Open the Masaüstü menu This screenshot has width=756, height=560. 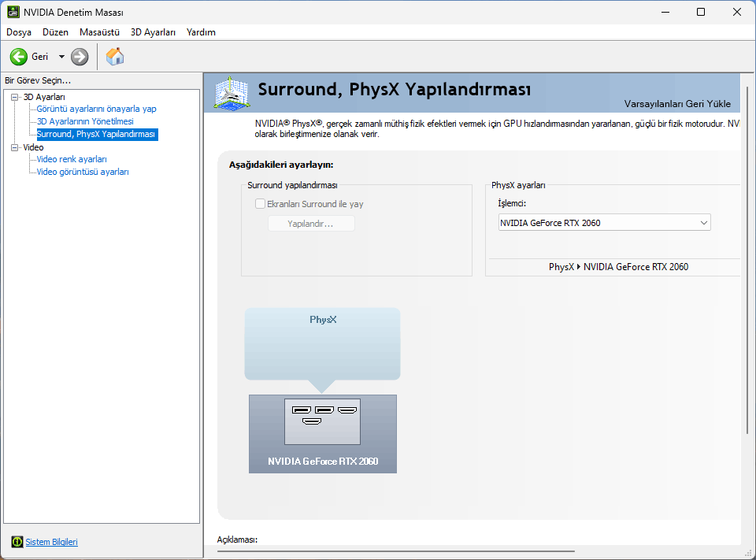coord(99,32)
